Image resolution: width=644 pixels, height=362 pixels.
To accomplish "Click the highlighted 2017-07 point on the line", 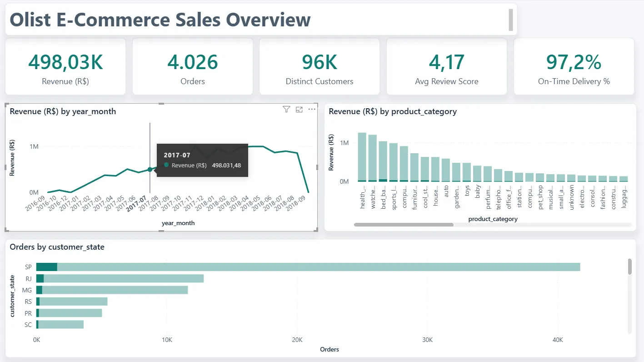I will (x=150, y=169).
